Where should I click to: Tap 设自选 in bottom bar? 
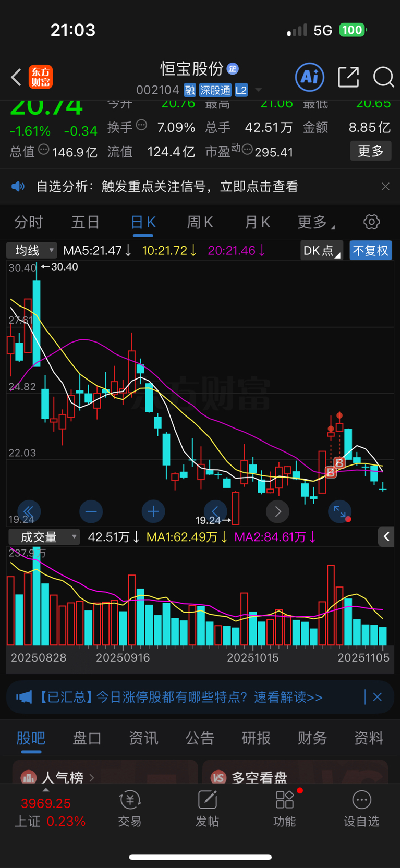point(361,809)
